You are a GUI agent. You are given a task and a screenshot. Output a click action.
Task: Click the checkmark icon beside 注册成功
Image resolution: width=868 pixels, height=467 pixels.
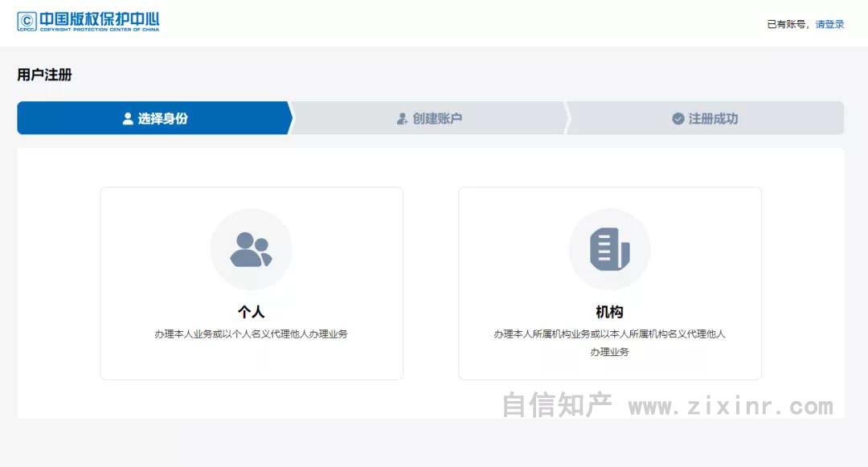[678, 118]
